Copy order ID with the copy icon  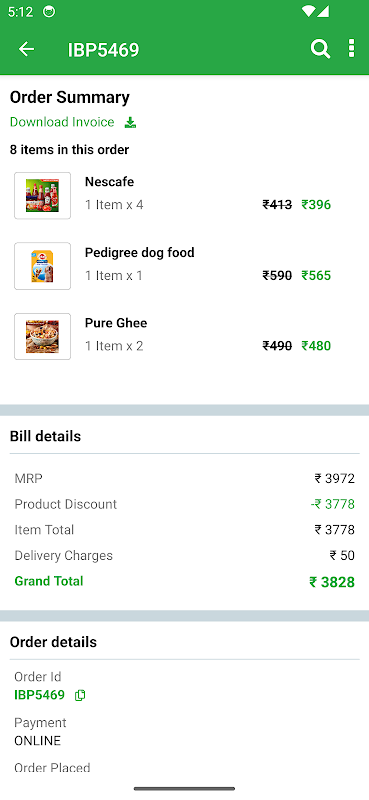pos(80,695)
